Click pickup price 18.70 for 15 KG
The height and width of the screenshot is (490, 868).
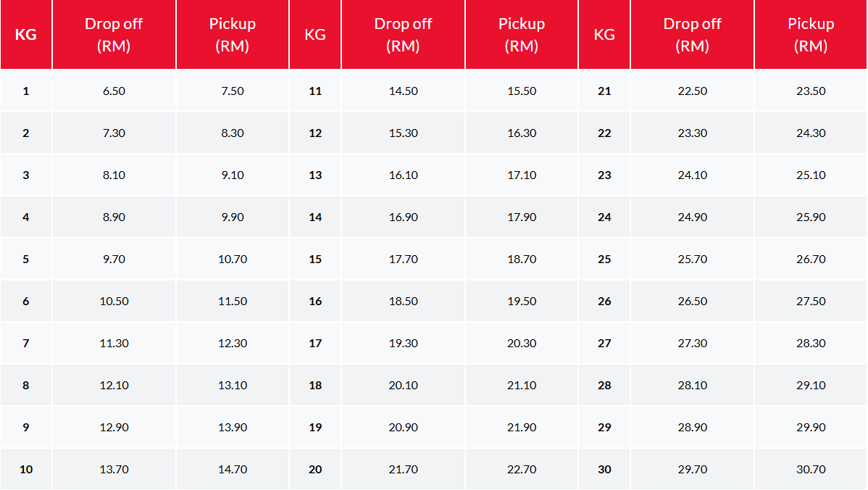[522, 259]
